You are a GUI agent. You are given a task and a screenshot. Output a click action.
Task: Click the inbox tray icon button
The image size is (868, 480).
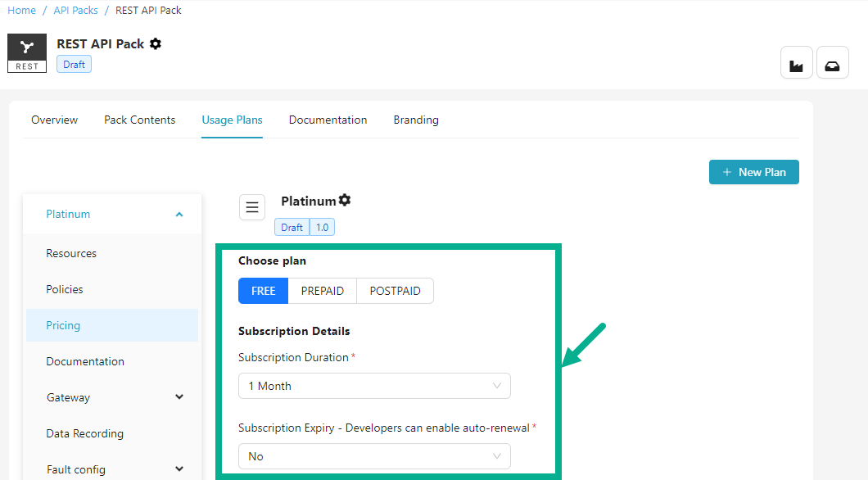point(832,62)
